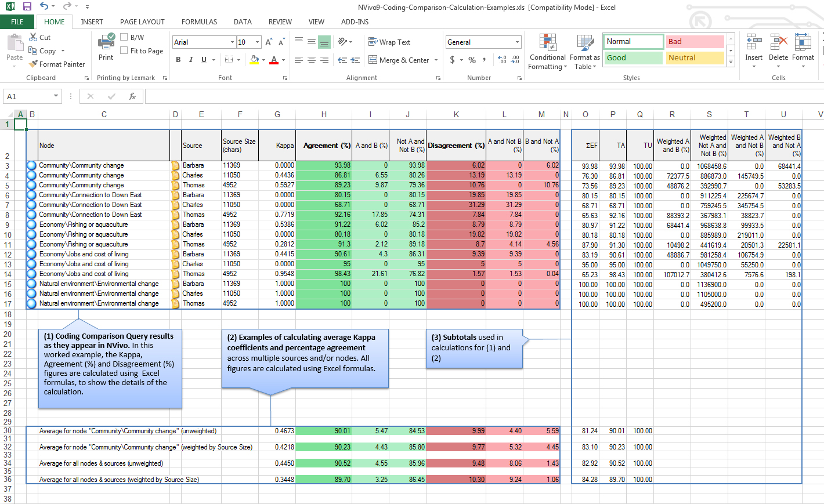The height and width of the screenshot is (504, 824).
Task: Open the font name dropdown showing Arial
Action: [233, 42]
